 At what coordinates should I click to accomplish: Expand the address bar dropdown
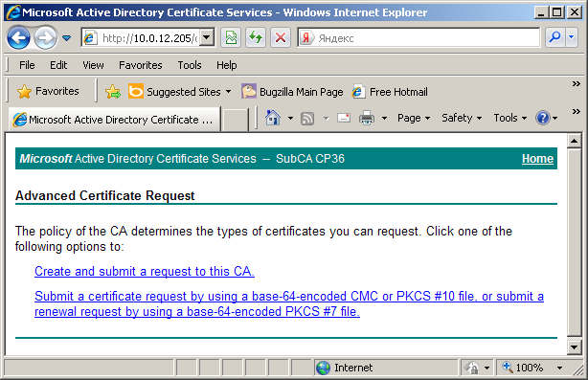pyautogui.click(x=207, y=38)
